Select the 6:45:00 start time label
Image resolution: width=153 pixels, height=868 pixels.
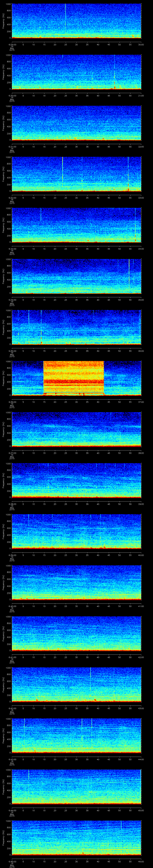click(12, 861)
